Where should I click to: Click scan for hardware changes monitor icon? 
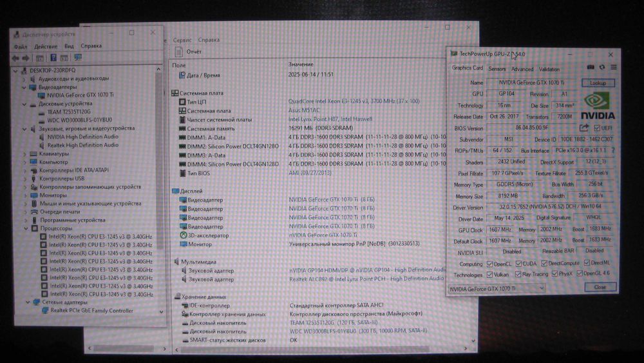(78, 57)
